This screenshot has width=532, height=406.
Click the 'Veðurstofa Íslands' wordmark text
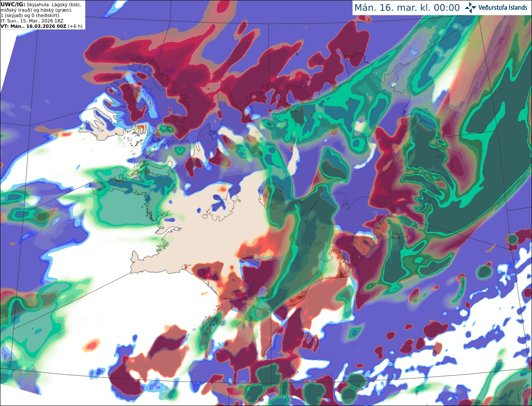pyautogui.click(x=503, y=7)
